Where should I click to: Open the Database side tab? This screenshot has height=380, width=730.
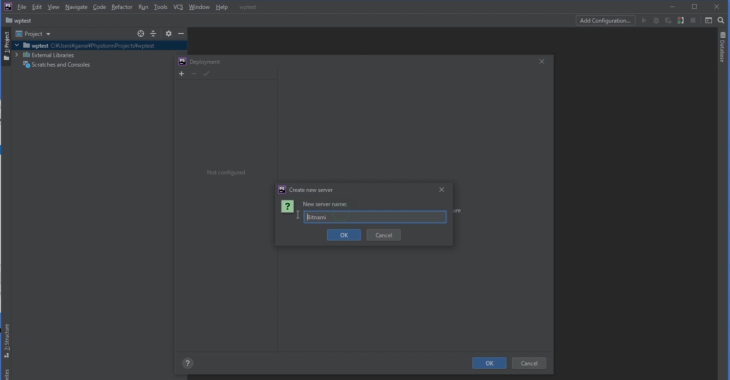pyautogui.click(x=722, y=47)
